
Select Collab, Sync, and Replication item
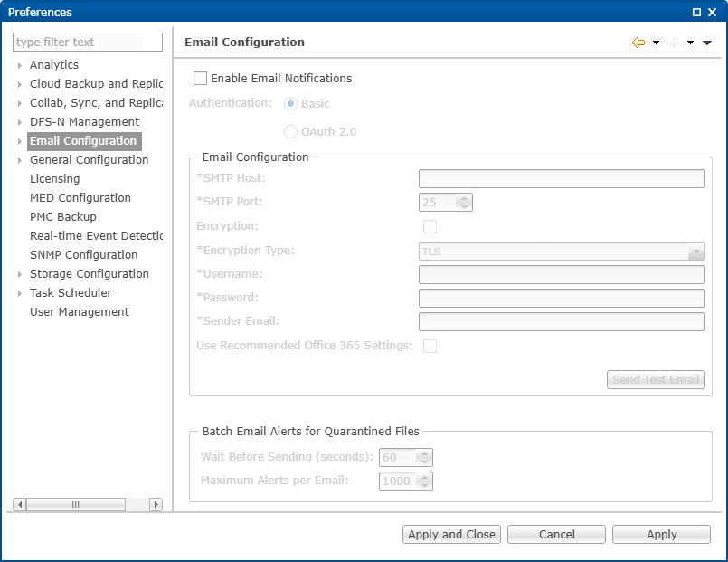96,103
